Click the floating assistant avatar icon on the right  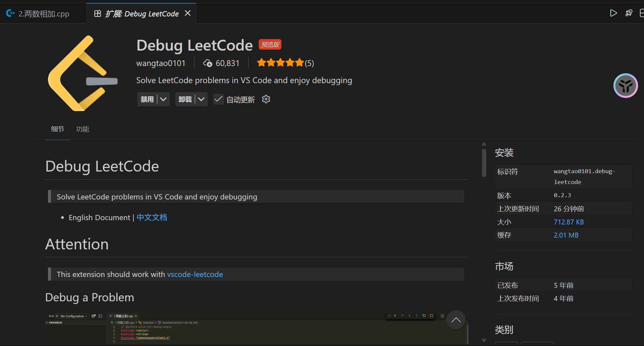pos(626,85)
